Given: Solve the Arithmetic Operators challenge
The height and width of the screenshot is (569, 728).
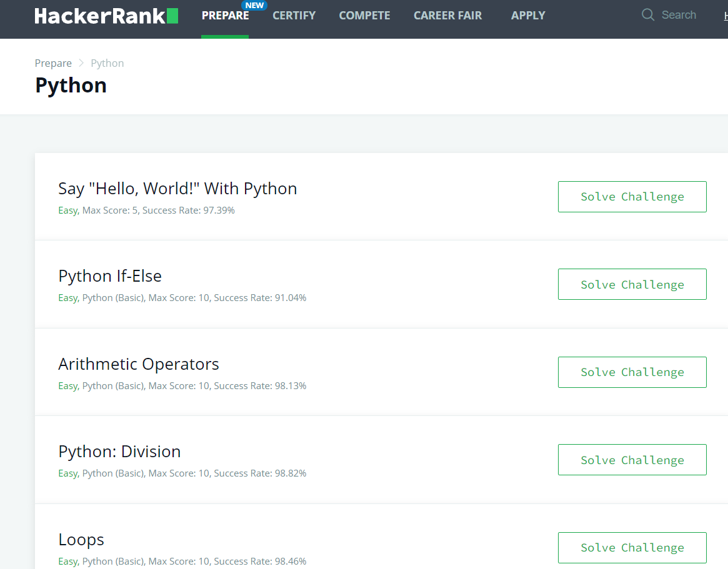Looking at the screenshot, I should [x=632, y=372].
